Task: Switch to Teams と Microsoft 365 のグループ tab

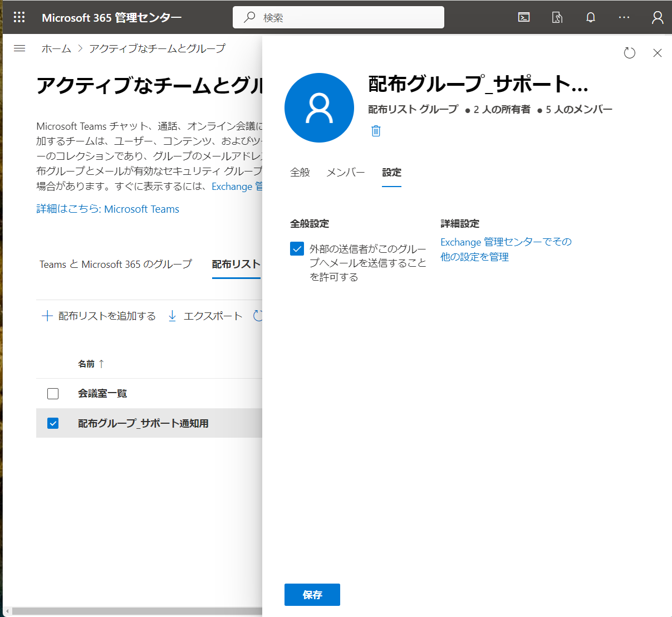Action: (116, 264)
